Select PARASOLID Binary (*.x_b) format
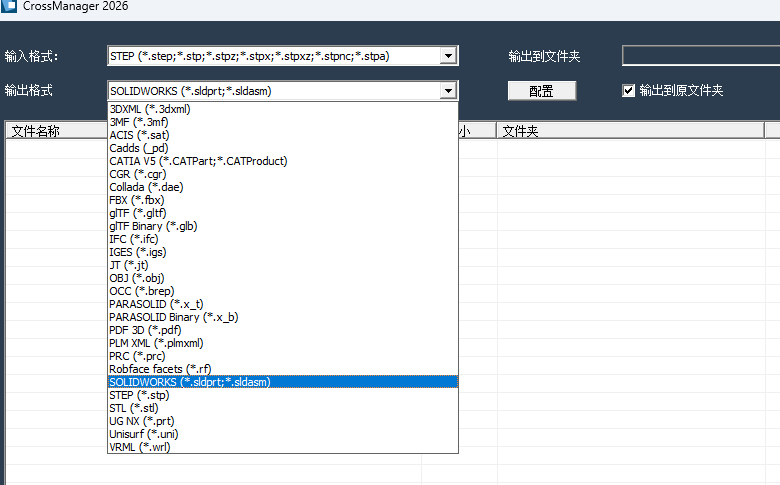780x485 pixels. 283,317
